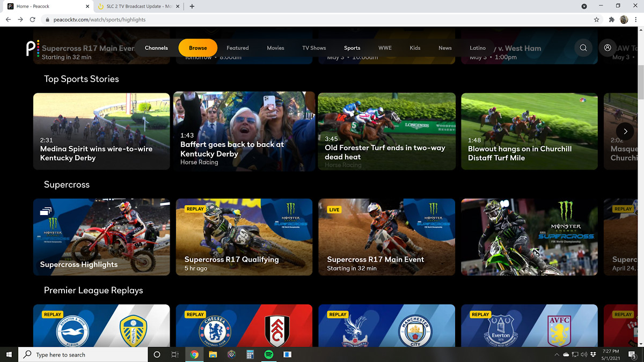Click the Peacock logo in the header

(x=33, y=48)
